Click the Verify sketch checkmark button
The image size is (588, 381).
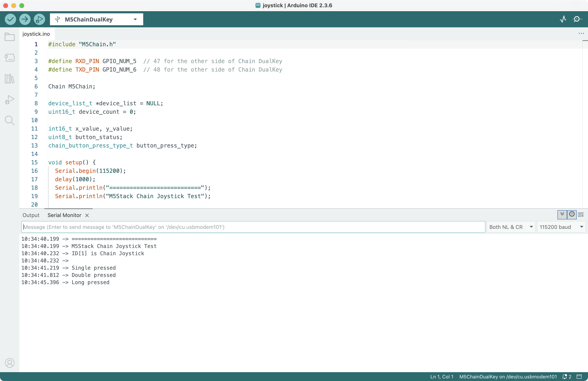click(x=10, y=19)
